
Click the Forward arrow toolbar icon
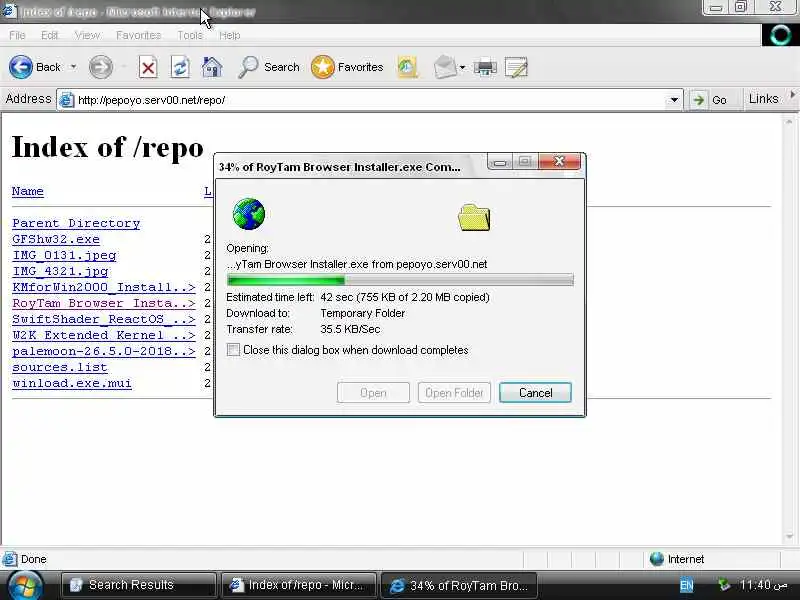(101, 67)
